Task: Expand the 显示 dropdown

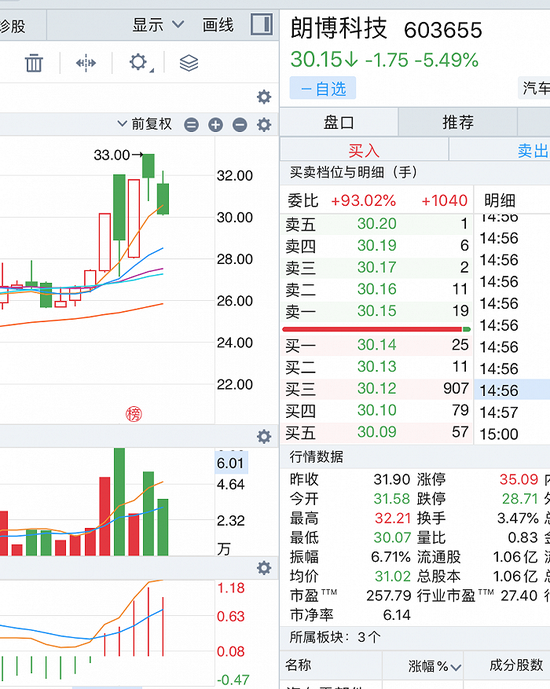Action: tap(158, 25)
